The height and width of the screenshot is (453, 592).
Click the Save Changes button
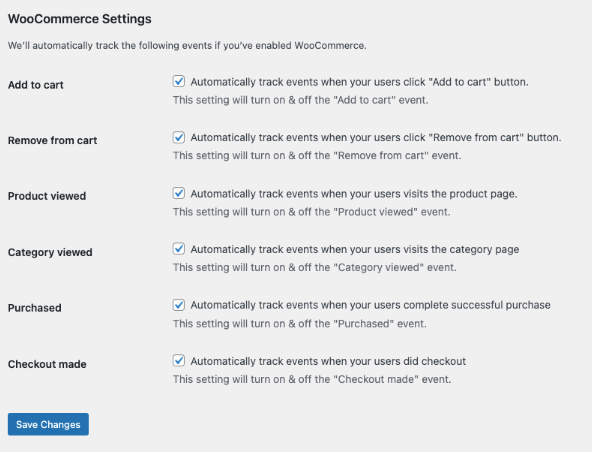48,424
